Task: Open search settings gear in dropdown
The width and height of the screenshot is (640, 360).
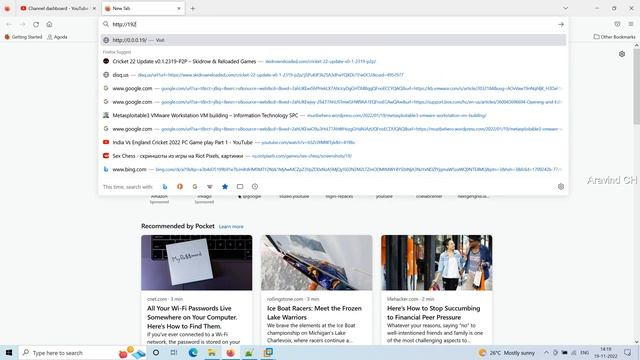Action: click(x=561, y=187)
